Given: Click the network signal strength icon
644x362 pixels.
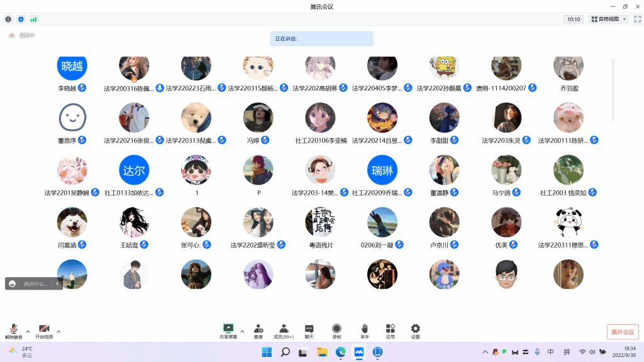Looking at the screenshot, I should click(33, 19).
